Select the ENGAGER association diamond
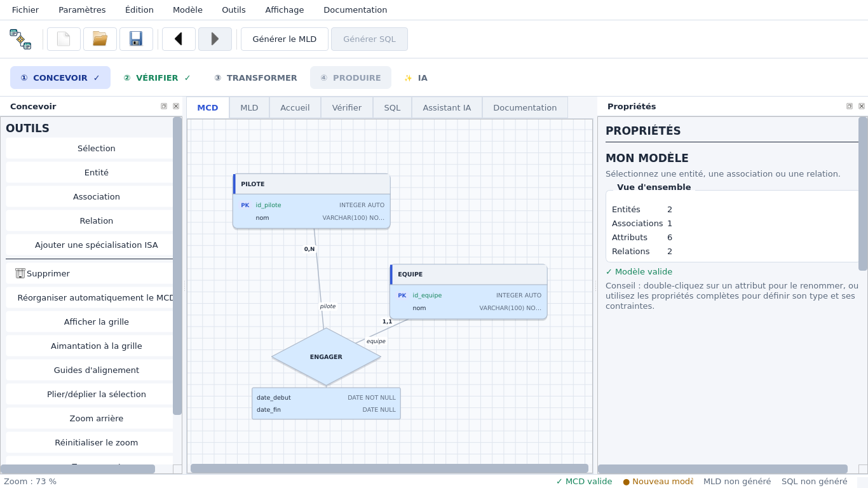This screenshot has width=868, height=488. coord(326,357)
